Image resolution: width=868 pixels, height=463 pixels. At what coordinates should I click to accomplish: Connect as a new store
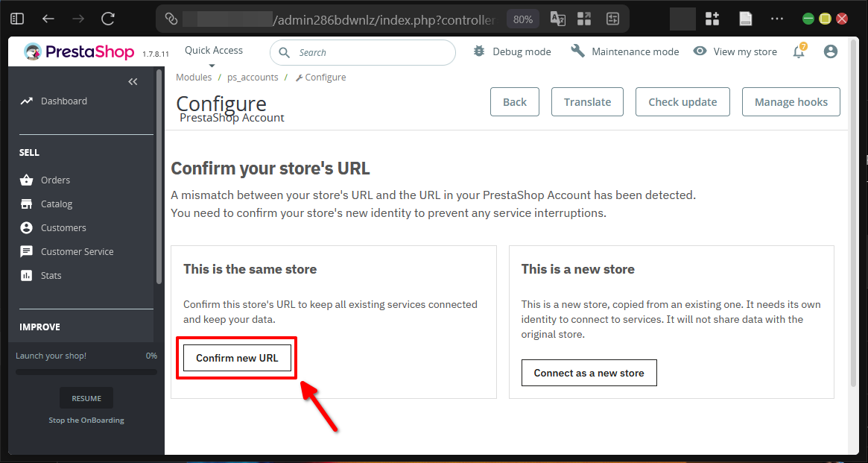tap(589, 372)
